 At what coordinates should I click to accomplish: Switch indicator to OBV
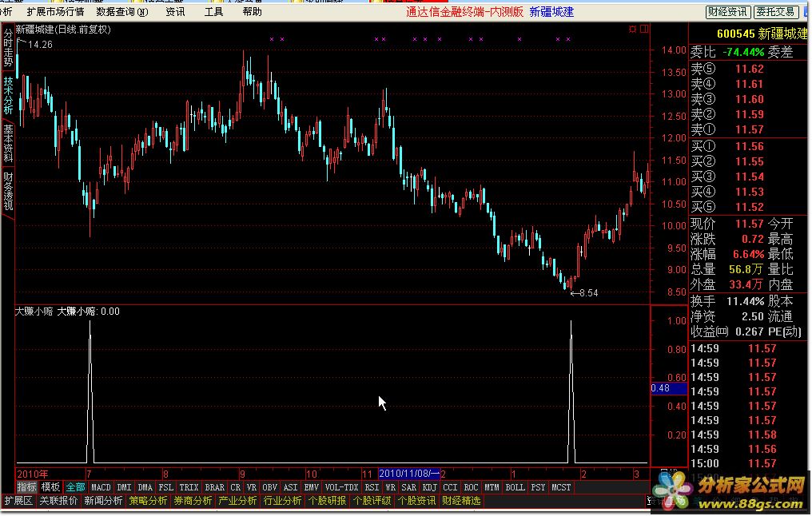pyautogui.click(x=270, y=487)
